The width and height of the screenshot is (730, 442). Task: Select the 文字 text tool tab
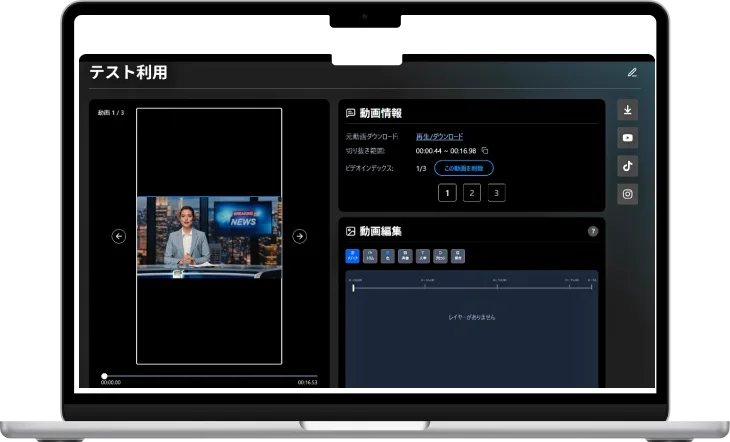point(423,256)
